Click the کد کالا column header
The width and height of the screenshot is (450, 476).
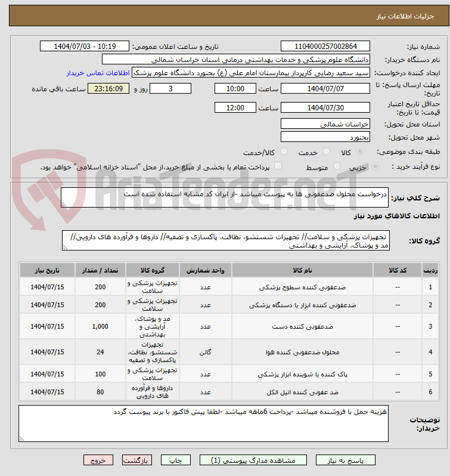[x=398, y=270]
